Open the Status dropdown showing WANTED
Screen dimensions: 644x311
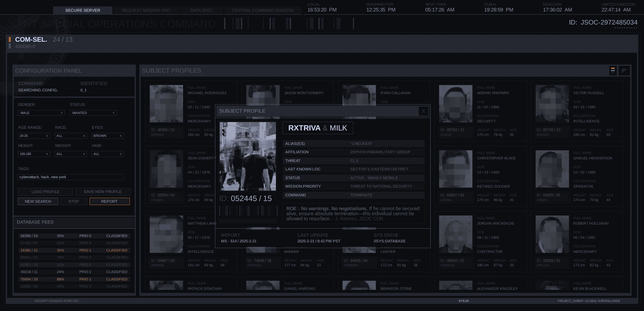tap(93, 113)
